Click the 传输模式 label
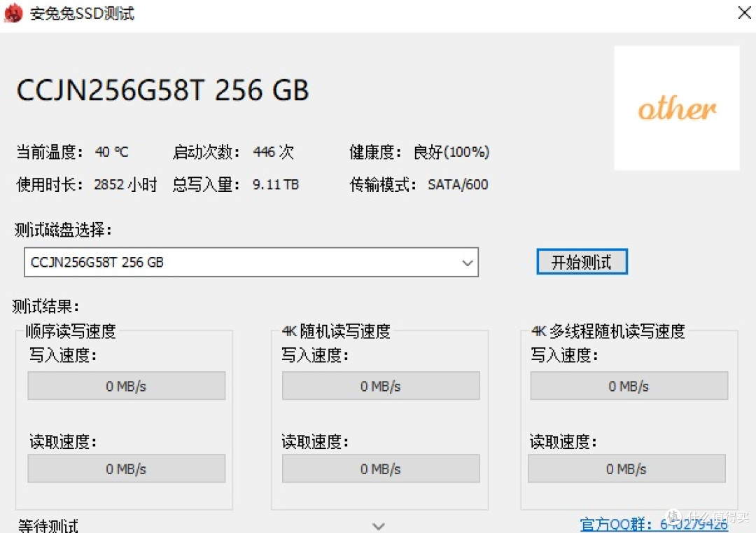The height and width of the screenshot is (533, 756). (x=383, y=185)
